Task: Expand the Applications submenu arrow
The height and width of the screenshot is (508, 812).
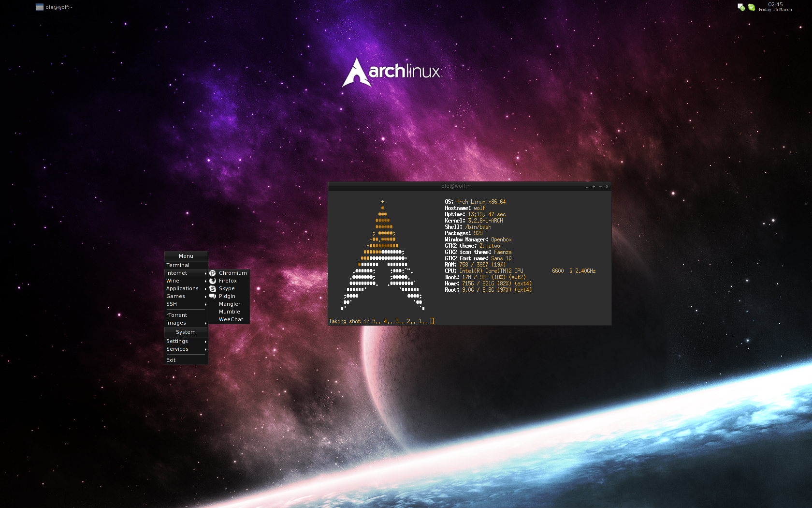Action: coord(205,289)
